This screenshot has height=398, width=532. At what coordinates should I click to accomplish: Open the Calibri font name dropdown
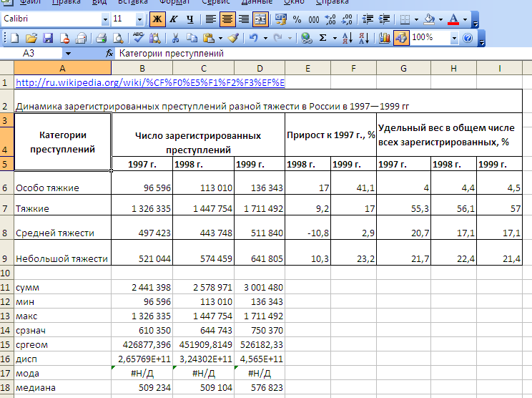tap(105, 19)
